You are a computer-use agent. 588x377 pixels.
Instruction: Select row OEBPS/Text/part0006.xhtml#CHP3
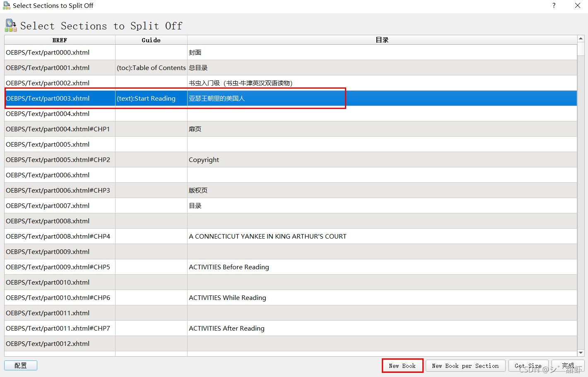tap(290, 190)
